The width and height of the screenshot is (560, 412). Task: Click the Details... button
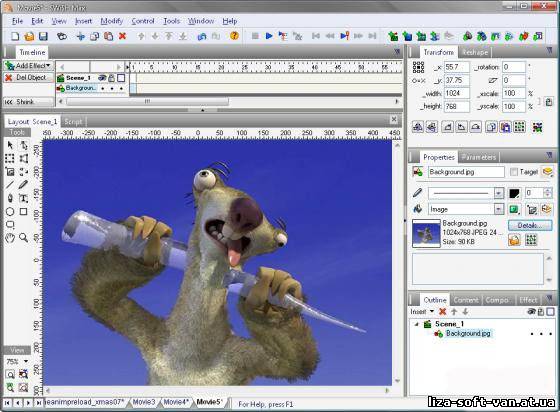[x=530, y=226]
